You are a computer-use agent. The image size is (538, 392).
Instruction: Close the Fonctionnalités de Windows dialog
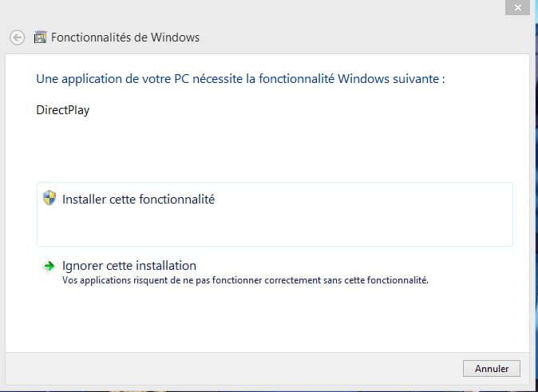(x=517, y=7)
